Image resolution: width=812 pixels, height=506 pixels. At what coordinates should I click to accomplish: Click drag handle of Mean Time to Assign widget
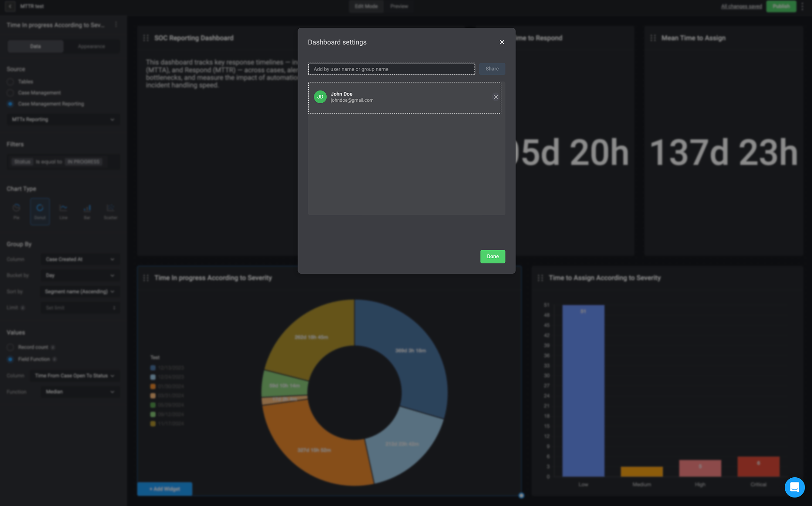point(653,38)
